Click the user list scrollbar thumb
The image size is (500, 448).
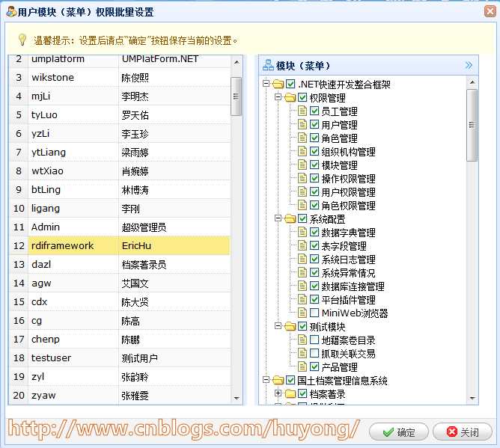click(236, 96)
